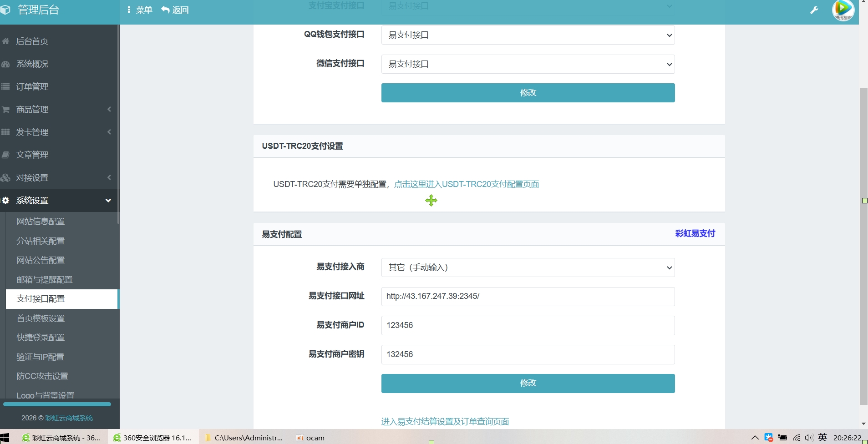
Task: Open 进入易支付结算设置及订单查询页面 link
Action: click(445, 422)
